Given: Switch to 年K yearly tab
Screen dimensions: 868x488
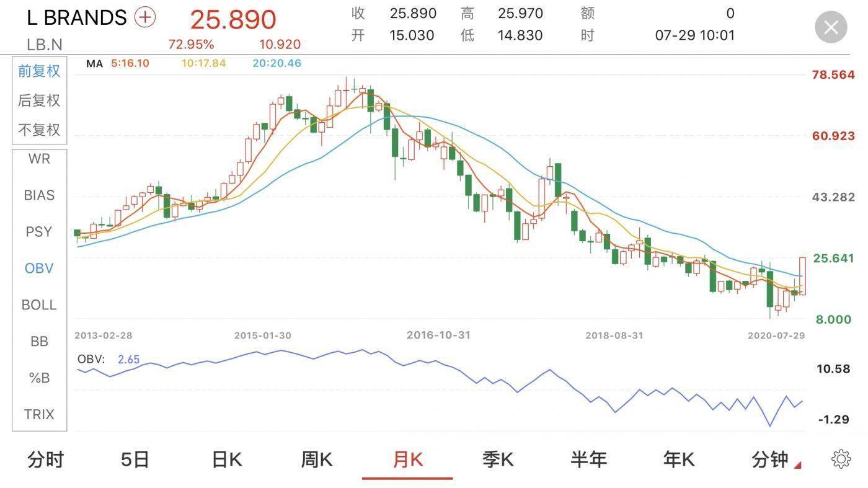Looking at the screenshot, I should click(679, 459).
